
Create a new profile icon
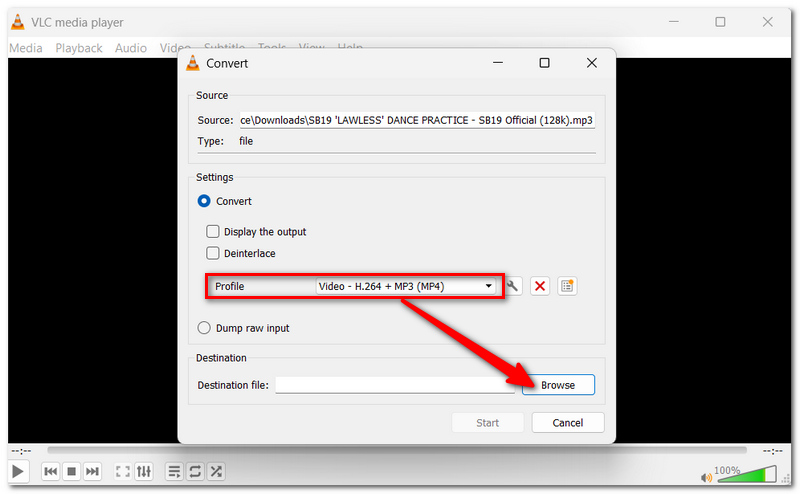[x=567, y=286]
